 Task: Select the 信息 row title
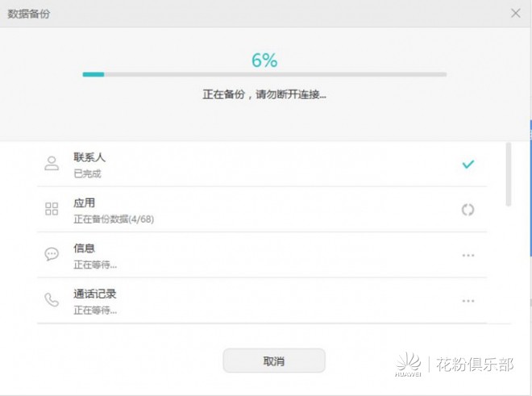(84, 248)
